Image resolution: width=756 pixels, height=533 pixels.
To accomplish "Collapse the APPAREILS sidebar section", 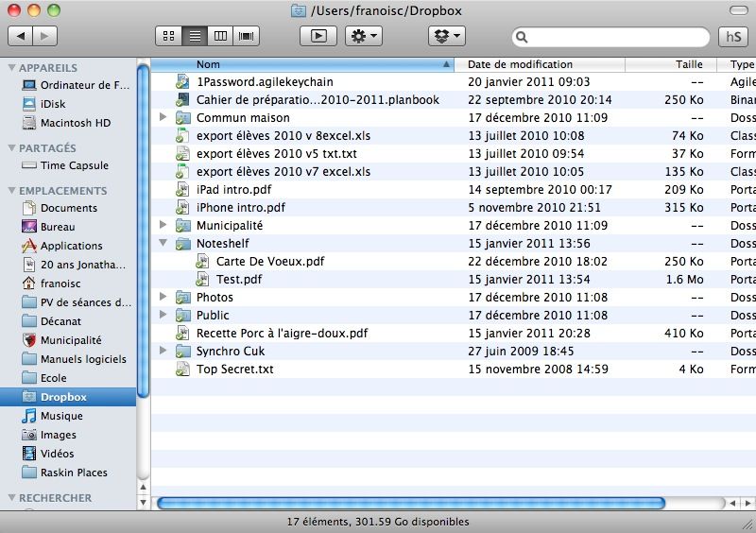I will pos(11,68).
